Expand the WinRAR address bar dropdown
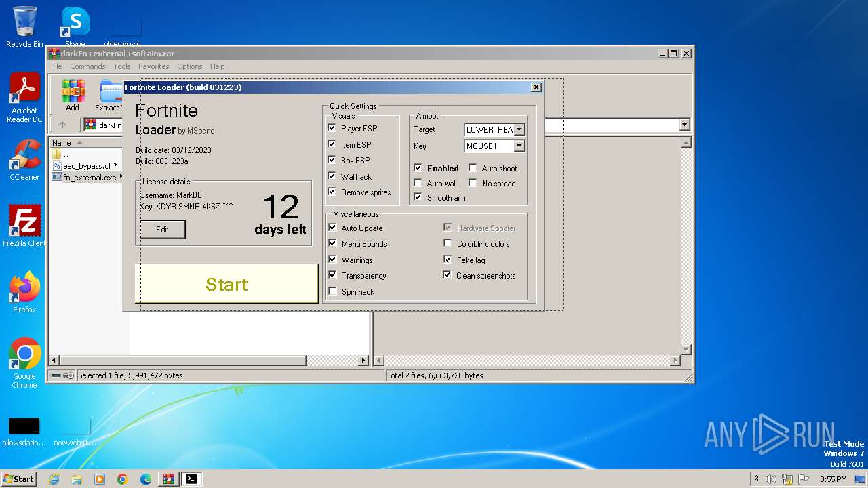 (x=684, y=125)
